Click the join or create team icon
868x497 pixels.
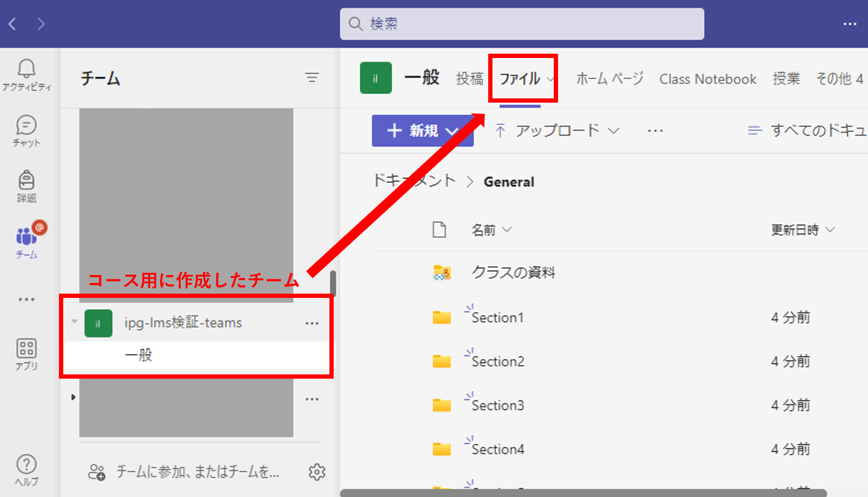(96, 472)
